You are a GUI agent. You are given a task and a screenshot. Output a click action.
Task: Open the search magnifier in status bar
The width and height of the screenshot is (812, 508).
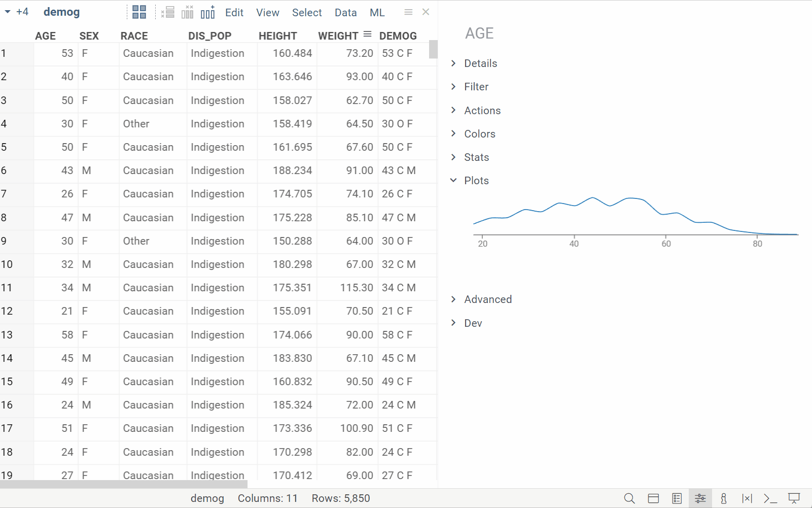629,498
